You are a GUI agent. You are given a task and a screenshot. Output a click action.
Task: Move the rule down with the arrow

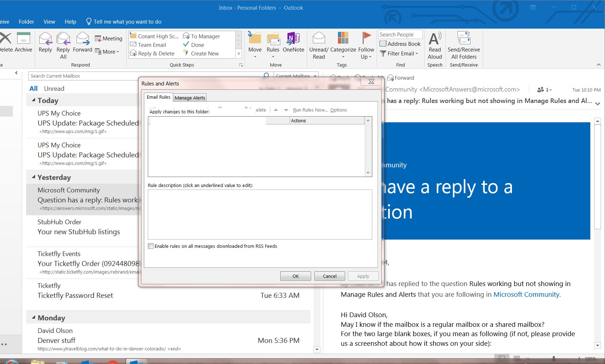point(286,110)
